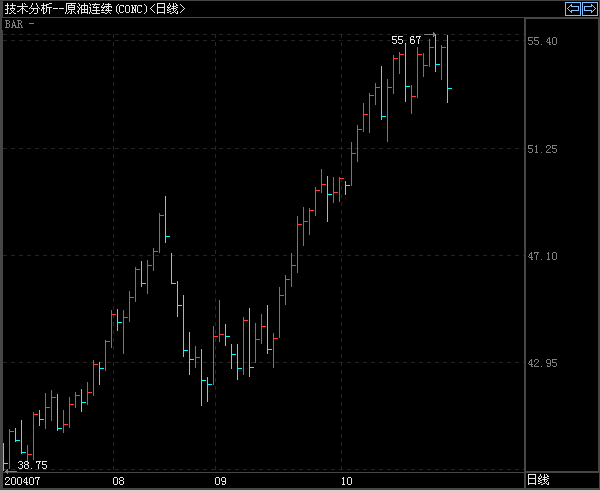Click the 55.67 high price annotation
600x491 pixels.
406,40
